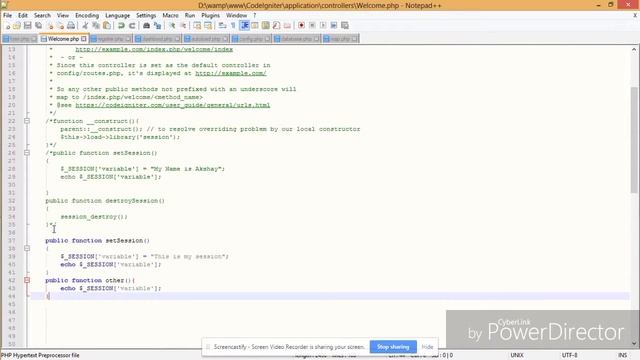Open the Edit menu
Screen dimensions: 640x360
point(23,15)
